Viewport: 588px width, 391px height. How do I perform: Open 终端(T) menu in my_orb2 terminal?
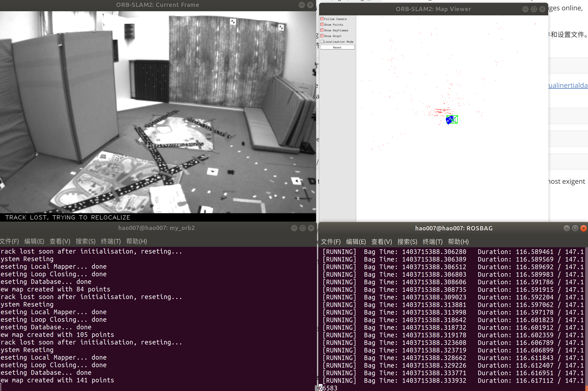(x=111, y=241)
